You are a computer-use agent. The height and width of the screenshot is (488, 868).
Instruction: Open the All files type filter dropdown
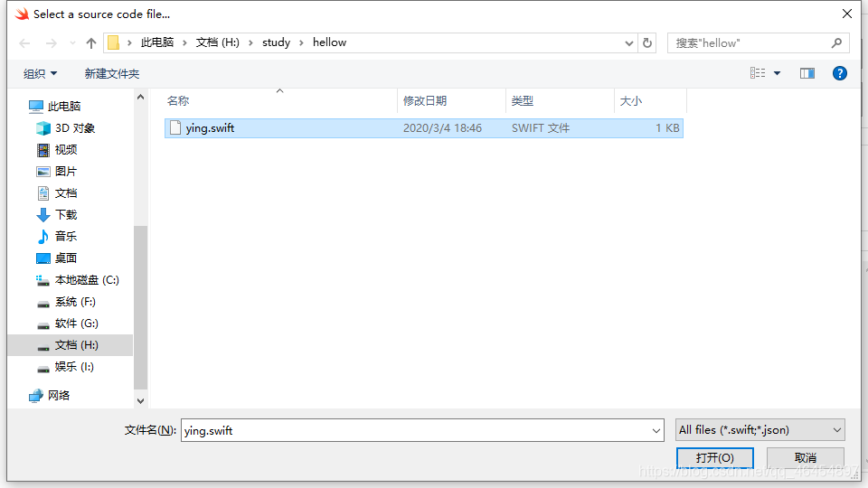tap(760, 430)
